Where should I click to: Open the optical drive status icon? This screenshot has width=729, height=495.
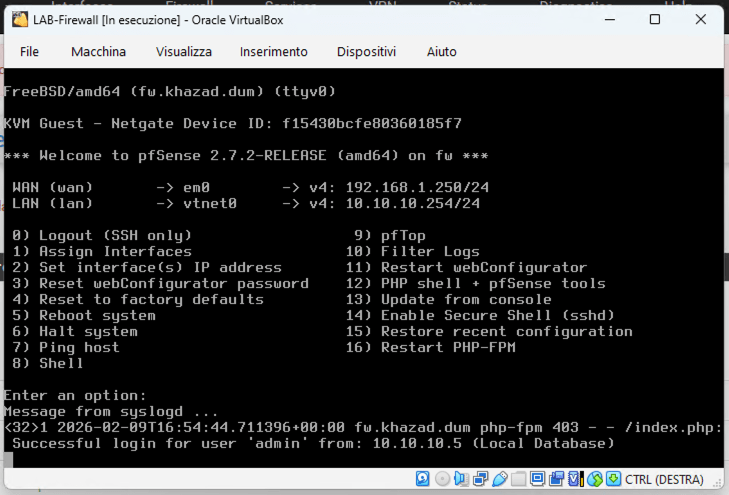click(x=442, y=479)
